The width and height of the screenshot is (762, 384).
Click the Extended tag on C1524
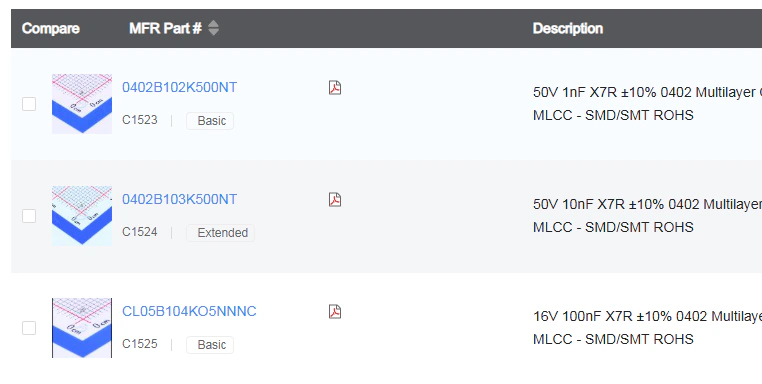(x=220, y=233)
